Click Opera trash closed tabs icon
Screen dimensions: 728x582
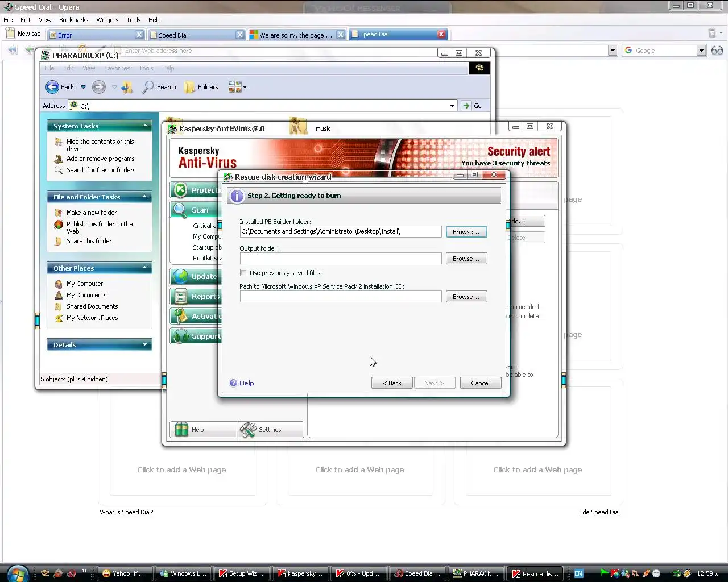click(x=712, y=34)
